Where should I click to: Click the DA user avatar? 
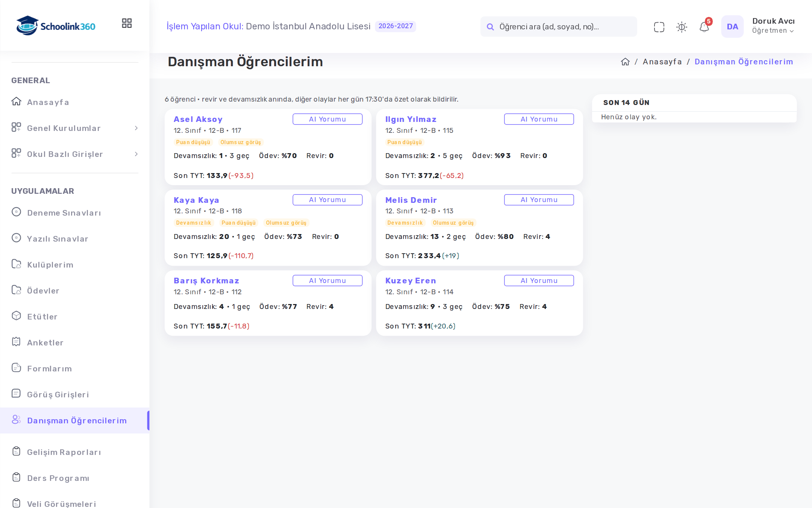tap(732, 26)
